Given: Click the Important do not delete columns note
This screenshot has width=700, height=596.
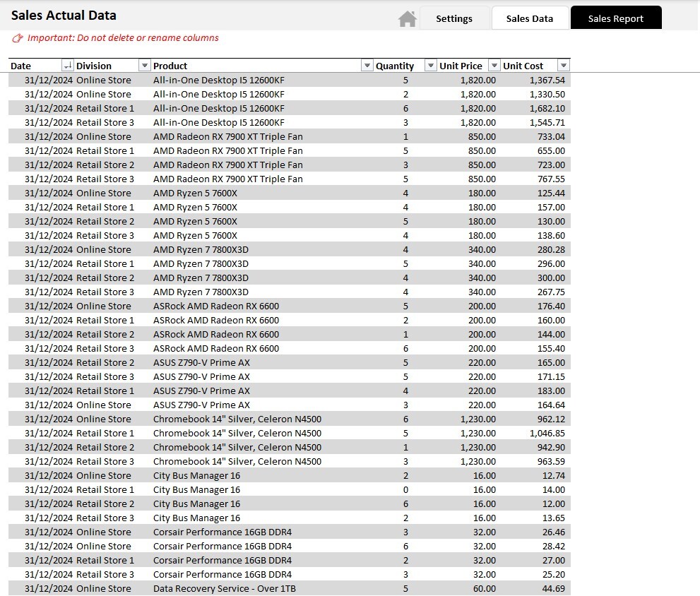Looking at the screenshot, I should point(123,38).
